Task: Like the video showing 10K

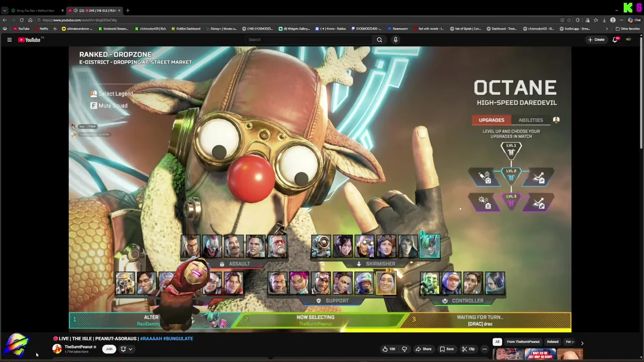Action: tap(389, 349)
